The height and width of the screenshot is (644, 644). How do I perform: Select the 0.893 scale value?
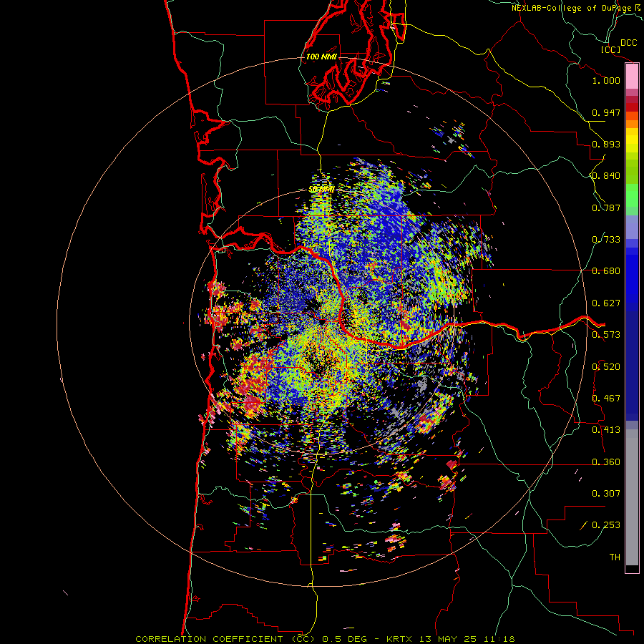point(606,144)
